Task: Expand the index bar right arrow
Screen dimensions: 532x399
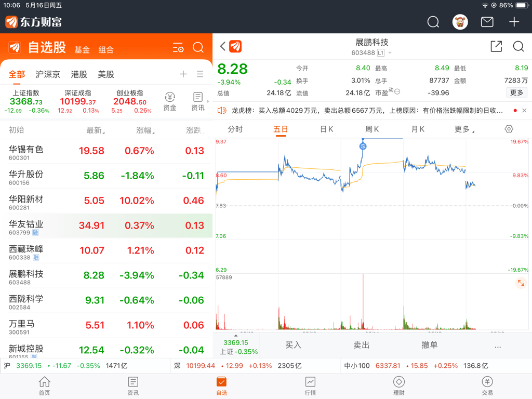Action: tap(208, 101)
